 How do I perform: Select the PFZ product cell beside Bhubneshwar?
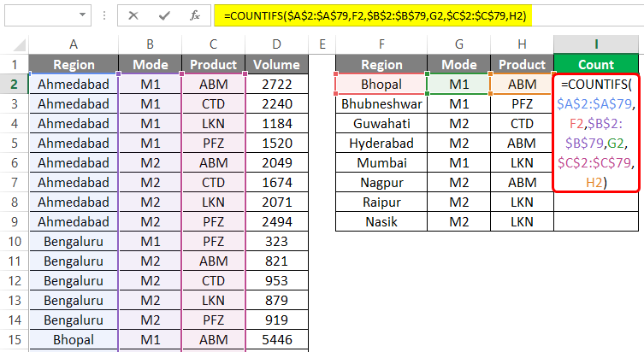[x=522, y=103]
